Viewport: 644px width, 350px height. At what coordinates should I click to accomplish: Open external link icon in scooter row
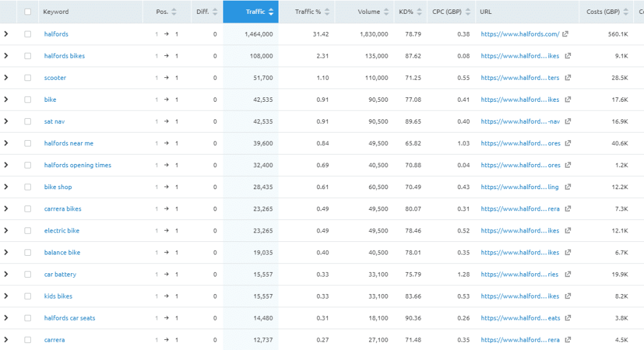tap(568, 78)
